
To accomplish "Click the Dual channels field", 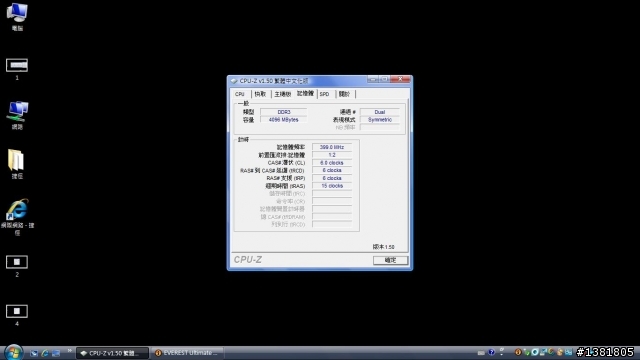I will [380, 112].
